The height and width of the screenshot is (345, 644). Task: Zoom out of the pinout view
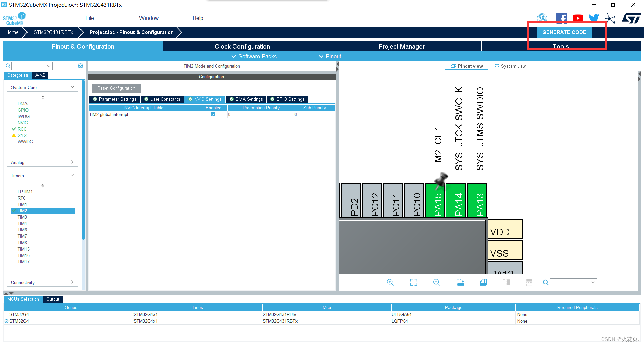pos(436,282)
